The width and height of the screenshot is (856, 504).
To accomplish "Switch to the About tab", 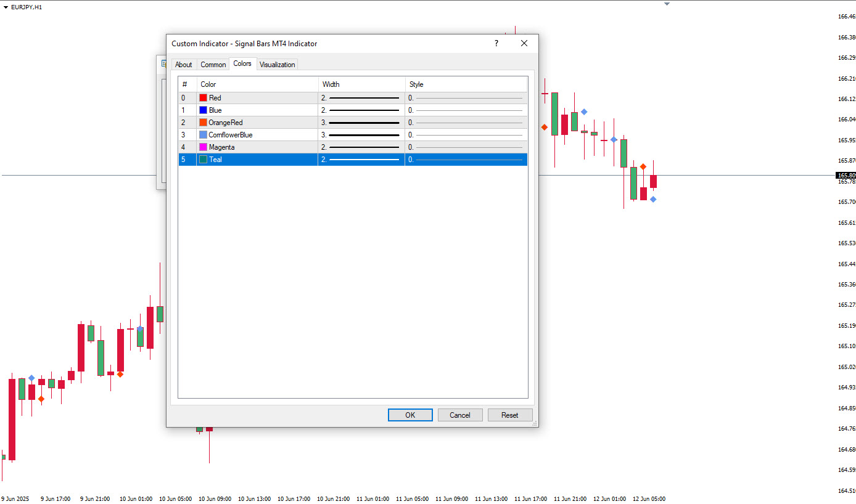I will [x=183, y=65].
